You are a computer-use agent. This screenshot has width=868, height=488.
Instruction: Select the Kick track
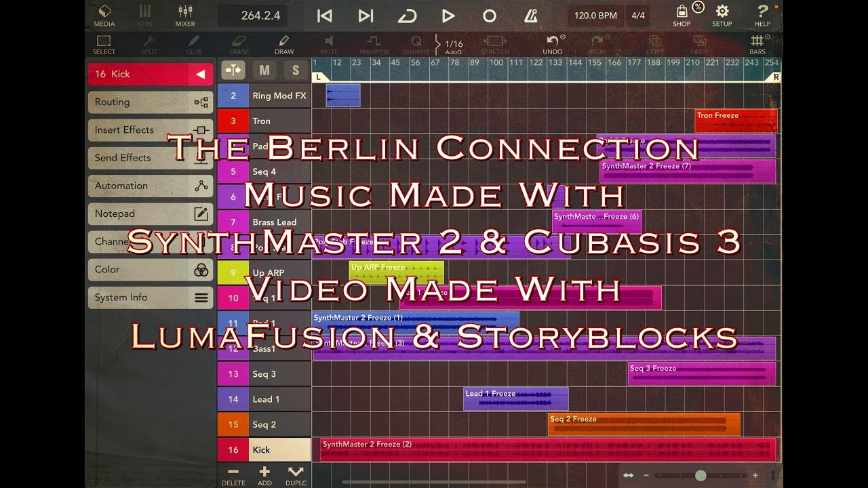pos(264,449)
